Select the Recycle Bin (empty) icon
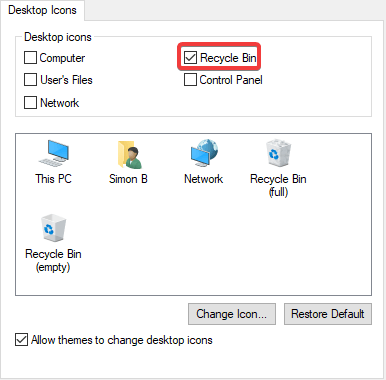This screenshot has width=386, height=380. pyautogui.click(x=53, y=228)
